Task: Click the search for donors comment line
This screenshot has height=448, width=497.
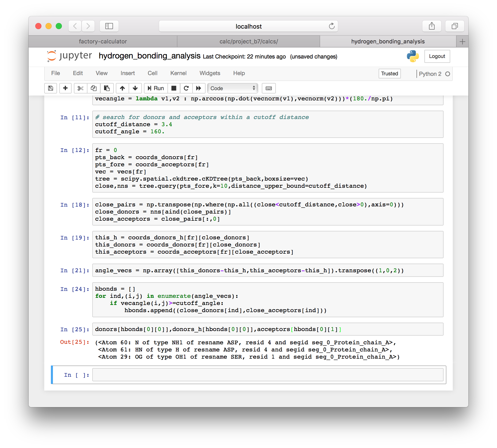Action: pyautogui.click(x=202, y=117)
